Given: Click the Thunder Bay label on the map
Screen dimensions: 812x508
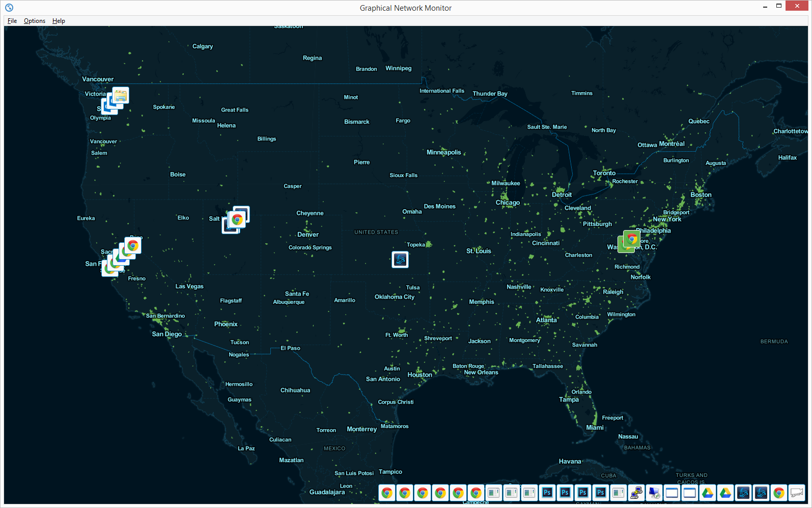Looking at the screenshot, I should [x=490, y=94].
